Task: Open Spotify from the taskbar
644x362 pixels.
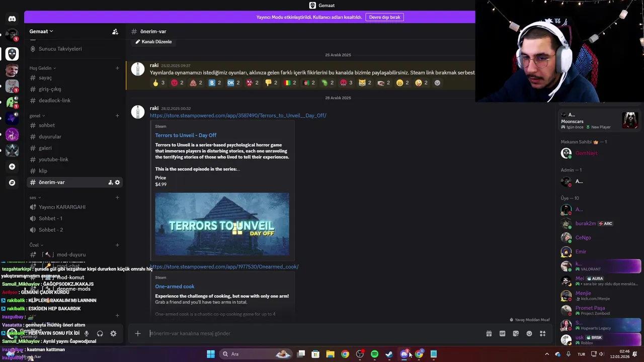Action: 374,354
